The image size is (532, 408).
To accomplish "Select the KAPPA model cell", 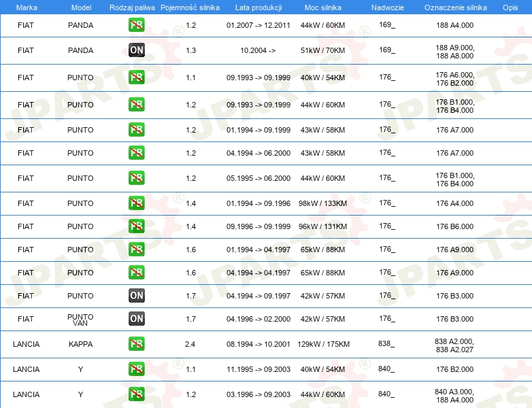I will (x=80, y=344).
